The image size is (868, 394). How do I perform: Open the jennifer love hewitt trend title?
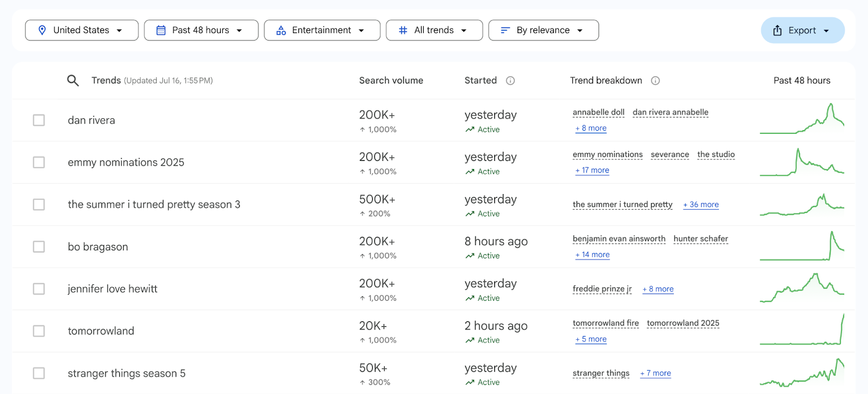[112, 289]
